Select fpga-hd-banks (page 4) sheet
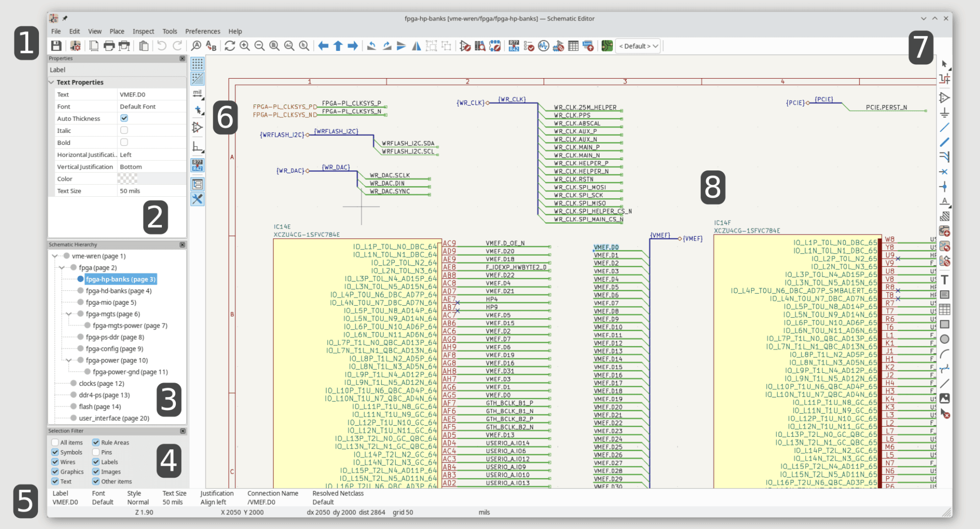The width and height of the screenshot is (980, 529). point(119,291)
